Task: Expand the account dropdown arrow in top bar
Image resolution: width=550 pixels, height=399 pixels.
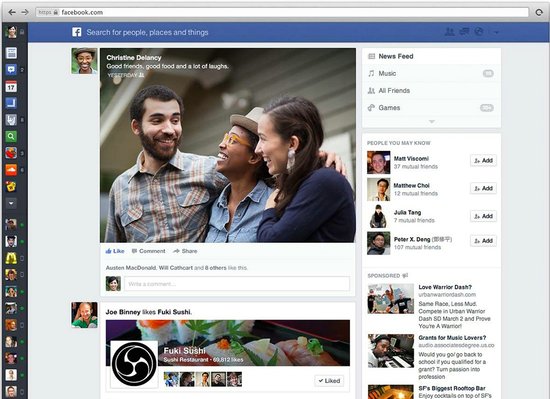Action: [x=496, y=32]
